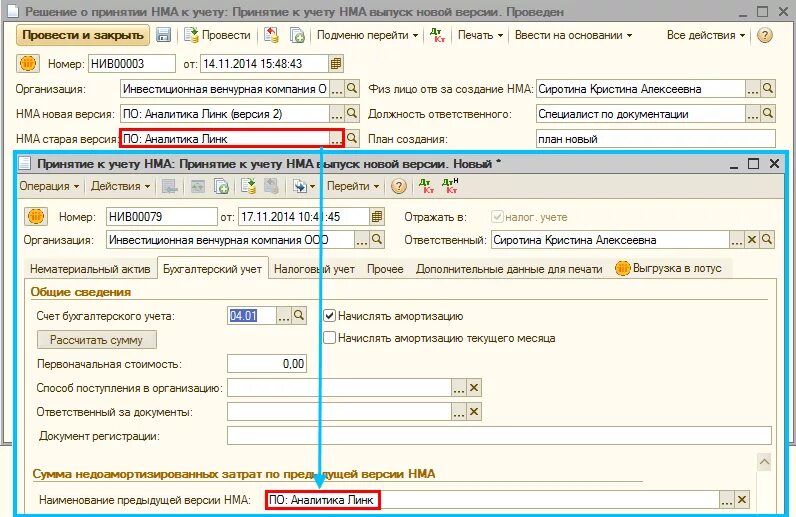
Task: Open magnifier for НМА новая версия field
Action: pos(352,113)
